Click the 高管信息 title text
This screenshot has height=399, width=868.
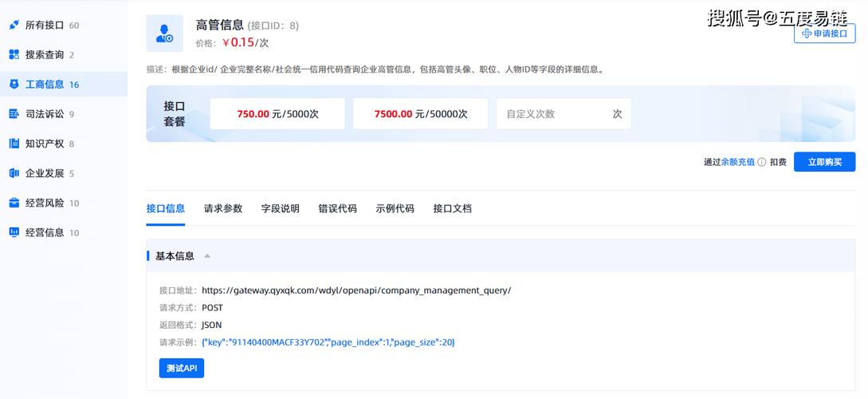[220, 25]
